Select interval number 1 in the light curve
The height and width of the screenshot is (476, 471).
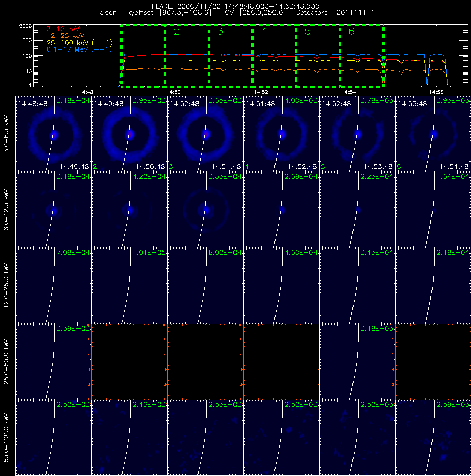point(132,31)
